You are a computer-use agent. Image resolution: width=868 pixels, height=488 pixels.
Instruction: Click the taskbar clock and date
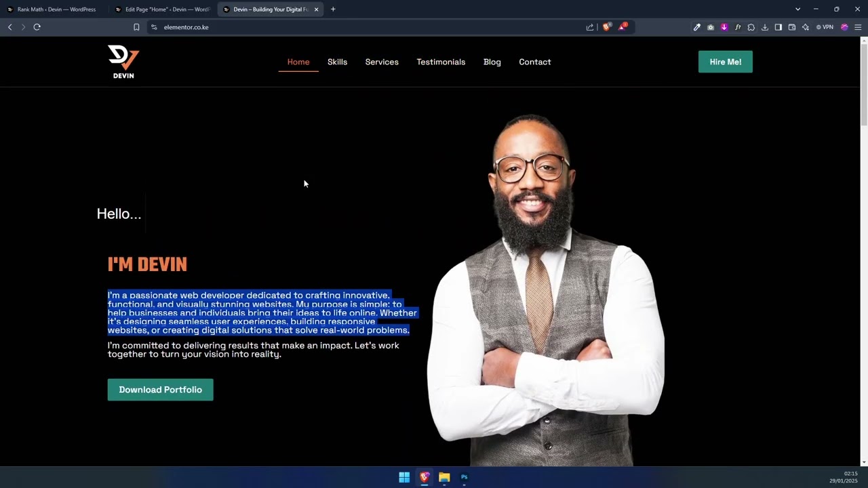844,477
